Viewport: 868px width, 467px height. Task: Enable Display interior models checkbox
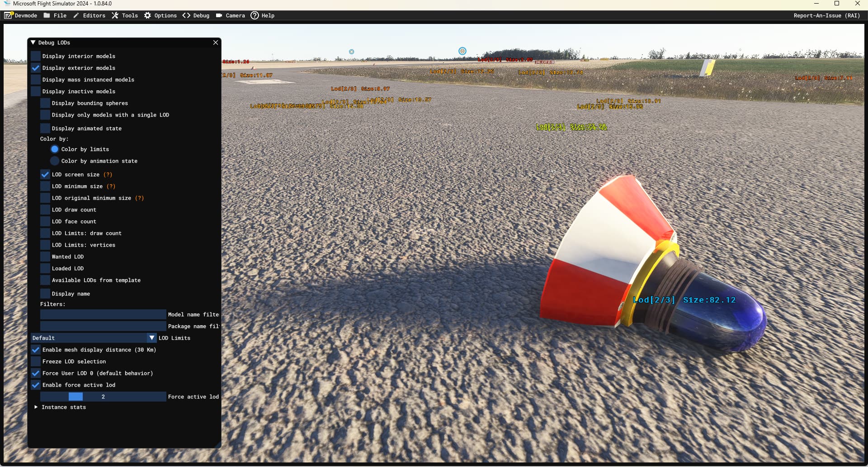click(36, 56)
